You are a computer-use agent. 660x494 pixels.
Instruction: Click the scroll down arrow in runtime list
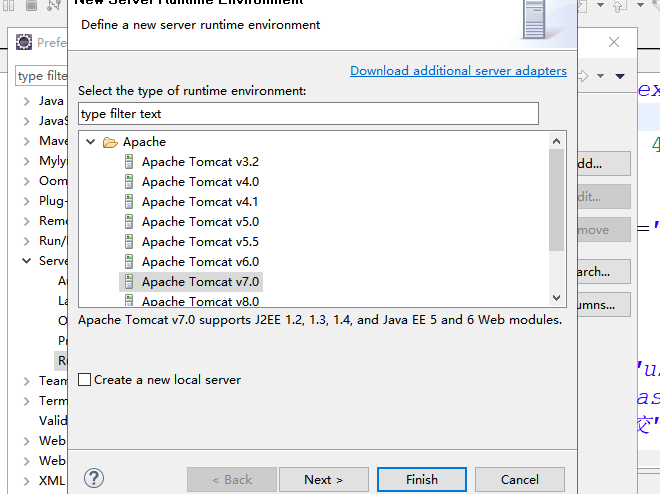(556, 298)
